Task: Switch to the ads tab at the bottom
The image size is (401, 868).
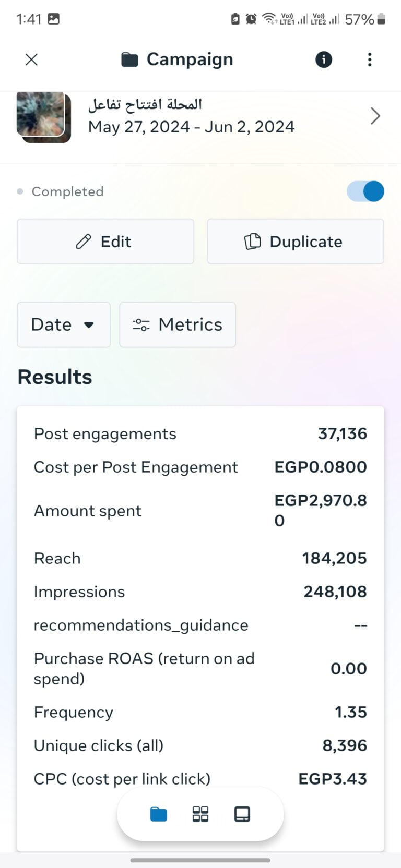Action: click(242, 814)
